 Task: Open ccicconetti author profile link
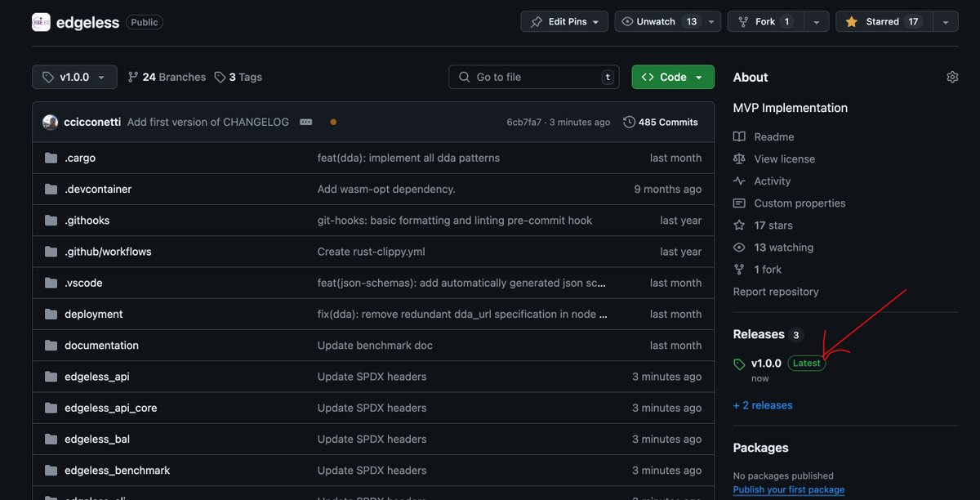pos(92,122)
